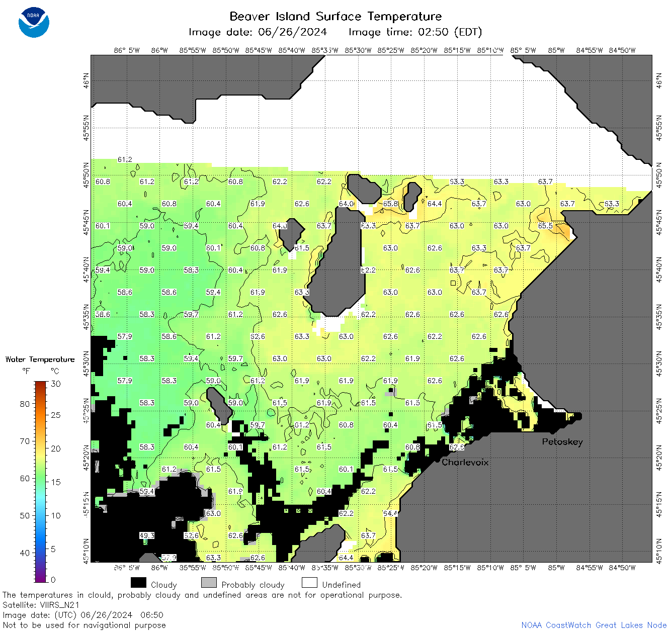
Task: Click the 80 Fahrenheit tick label
Action: (x=25, y=404)
